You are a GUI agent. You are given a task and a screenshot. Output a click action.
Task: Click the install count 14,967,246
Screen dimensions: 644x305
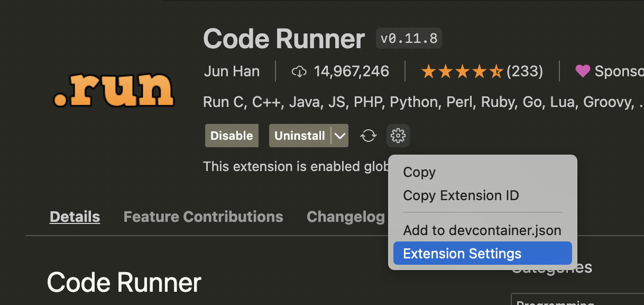pos(351,71)
